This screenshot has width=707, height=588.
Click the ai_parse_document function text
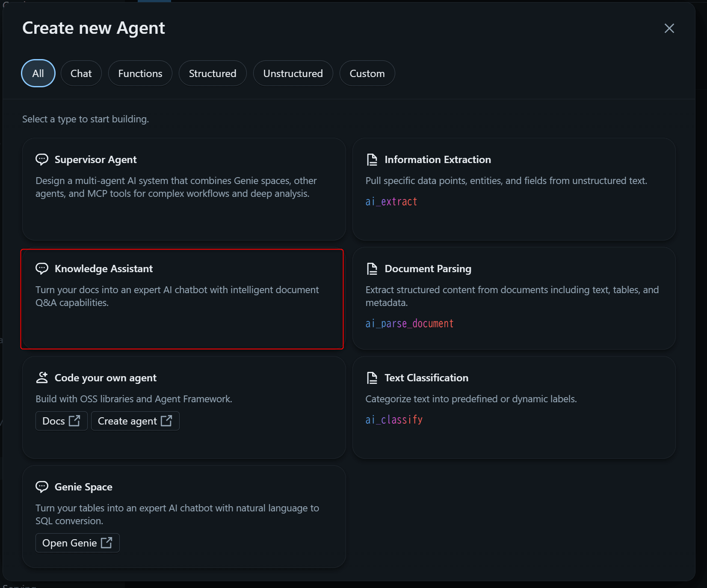(409, 324)
